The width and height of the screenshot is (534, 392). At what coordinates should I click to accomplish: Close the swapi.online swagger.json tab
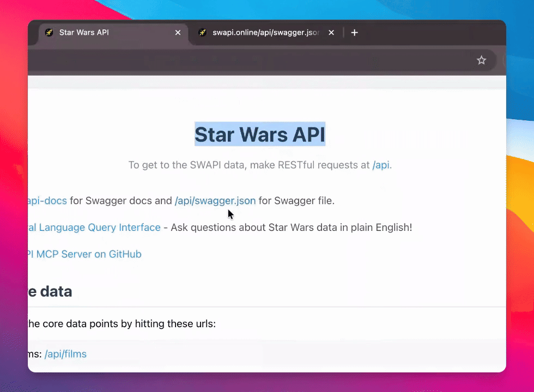click(331, 33)
